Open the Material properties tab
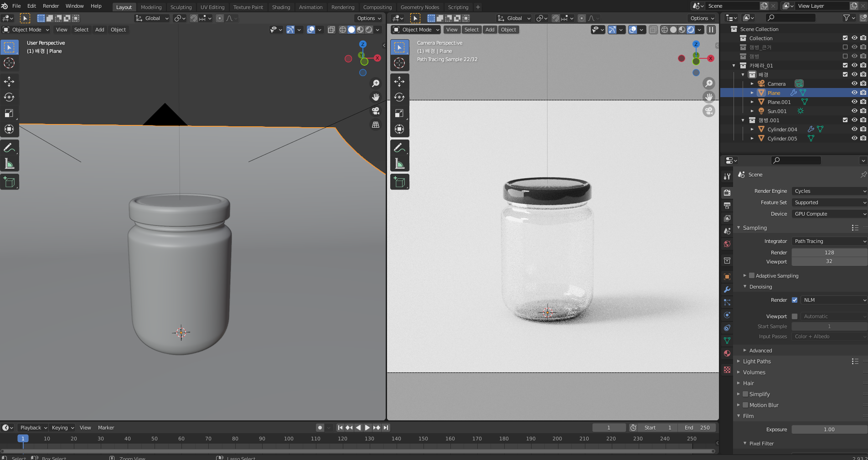 pyautogui.click(x=727, y=353)
